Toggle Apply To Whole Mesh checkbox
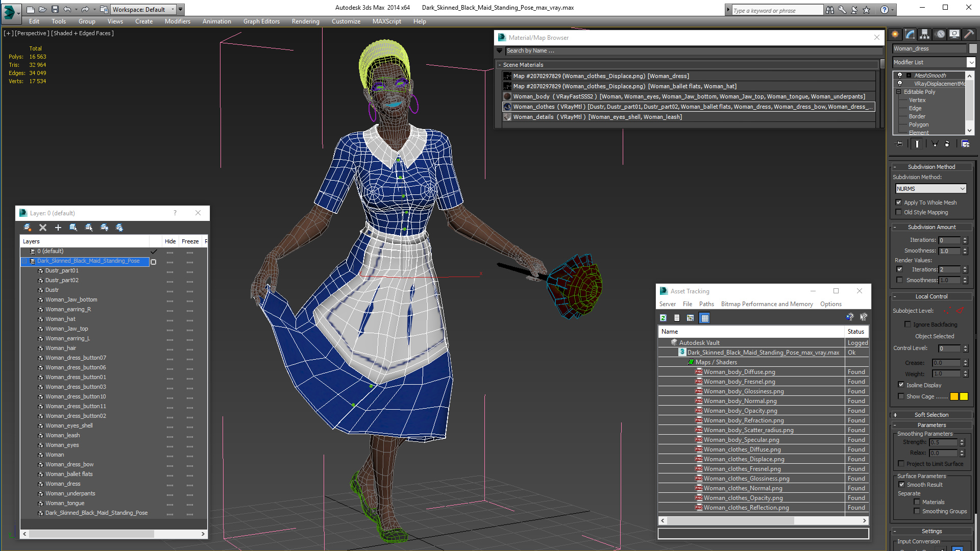 (x=899, y=203)
